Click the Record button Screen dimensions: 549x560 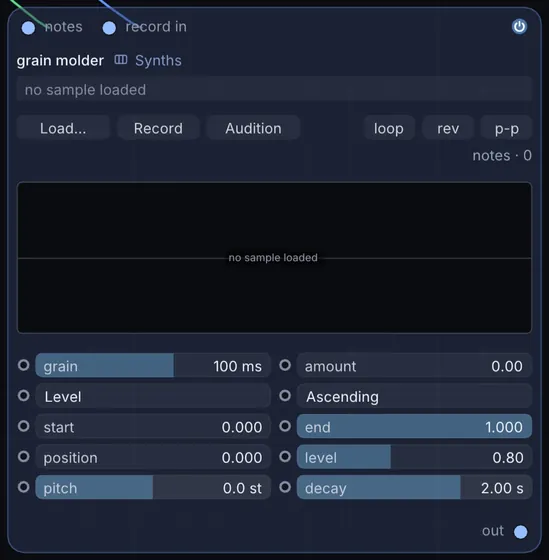point(158,128)
